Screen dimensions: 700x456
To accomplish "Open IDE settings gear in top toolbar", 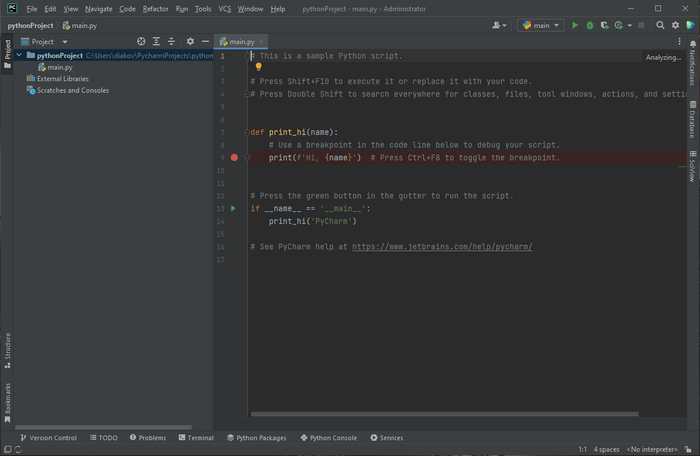I will pyautogui.click(x=675, y=25).
